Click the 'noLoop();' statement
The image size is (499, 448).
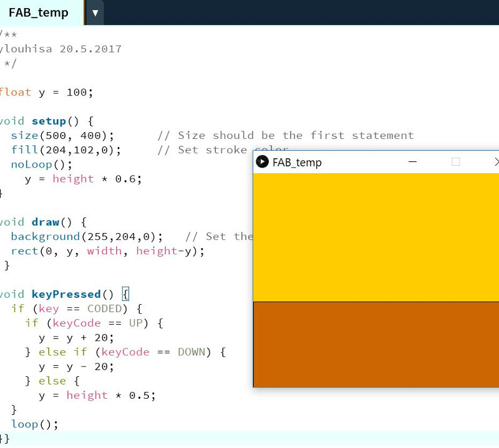[42, 164]
